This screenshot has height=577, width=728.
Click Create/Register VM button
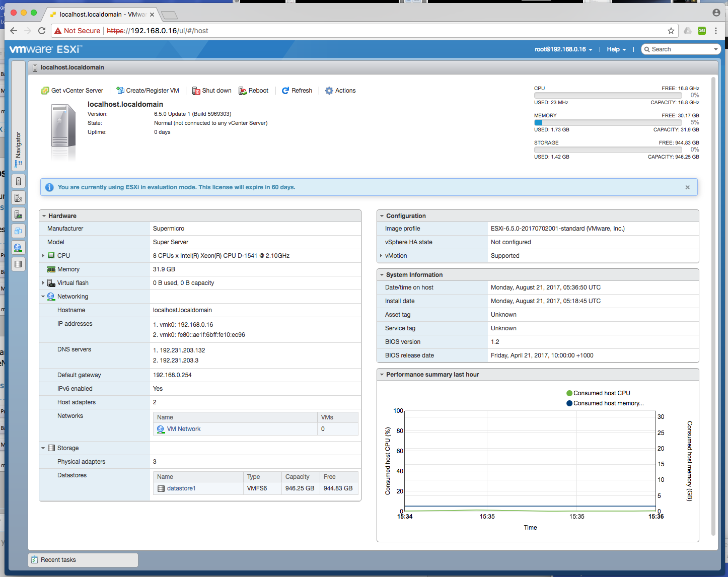148,91
